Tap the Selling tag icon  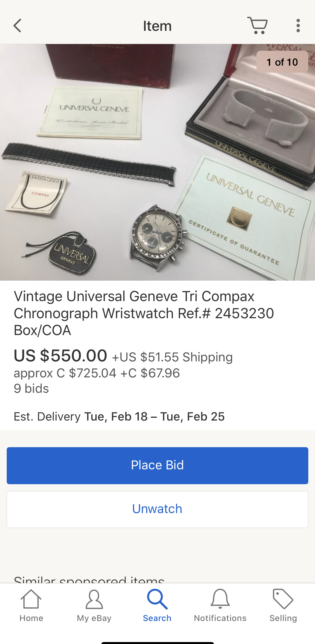pos(283,599)
